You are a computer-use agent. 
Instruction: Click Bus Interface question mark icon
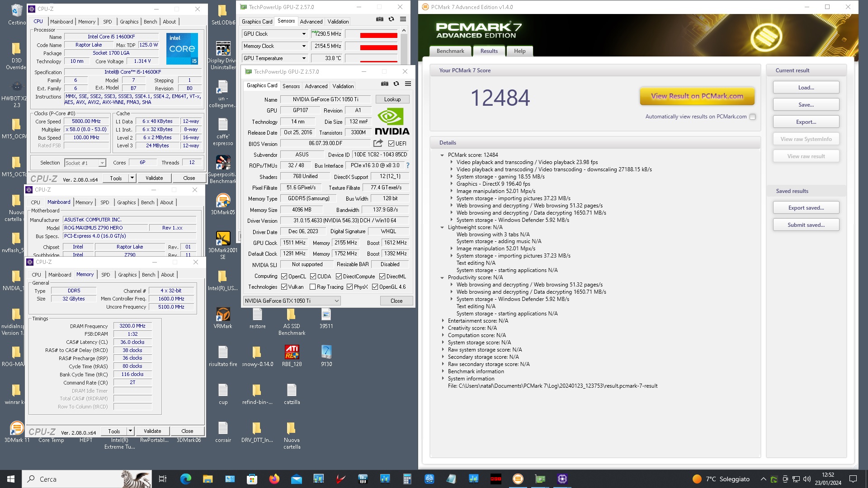pyautogui.click(x=407, y=165)
